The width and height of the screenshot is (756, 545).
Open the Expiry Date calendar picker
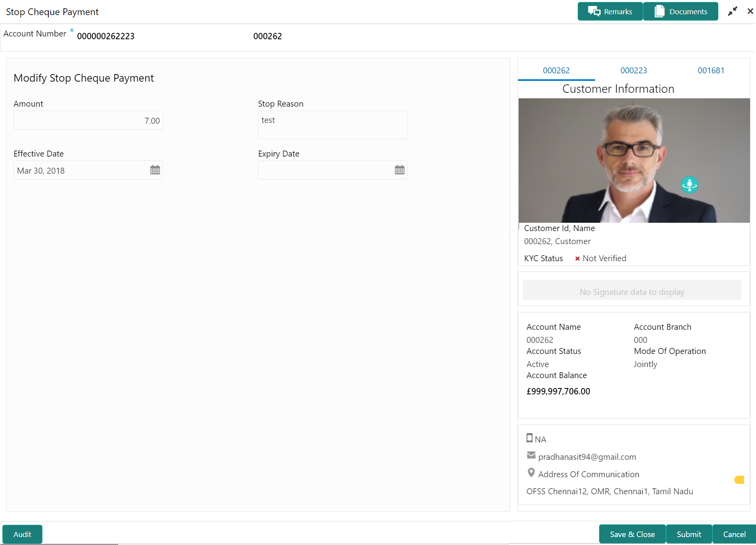[399, 170]
